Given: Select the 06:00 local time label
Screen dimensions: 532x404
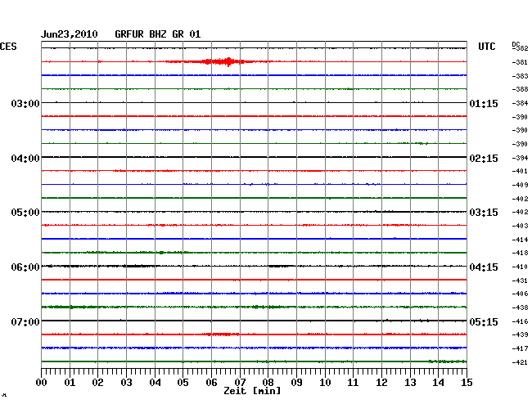Looking at the screenshot, I should pyautogui.click(x=25, y=267).
